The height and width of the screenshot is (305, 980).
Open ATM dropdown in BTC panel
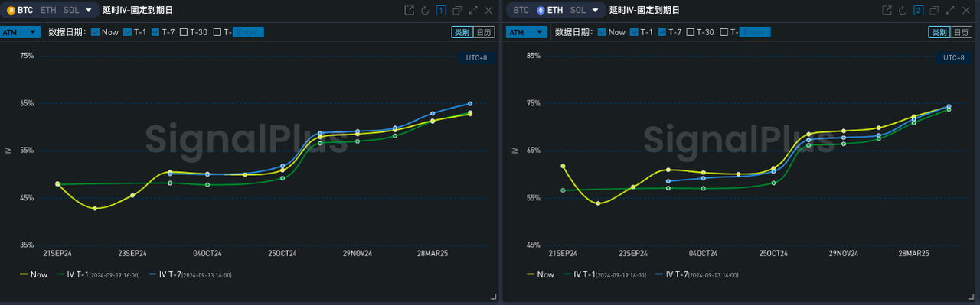(x=21, y=32)
